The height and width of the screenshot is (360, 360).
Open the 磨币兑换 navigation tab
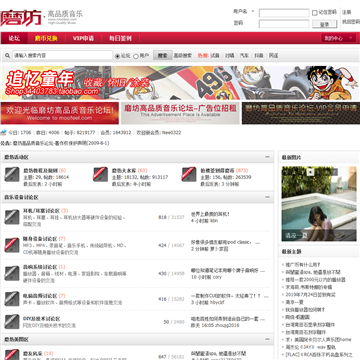click(x=46, y=38)
